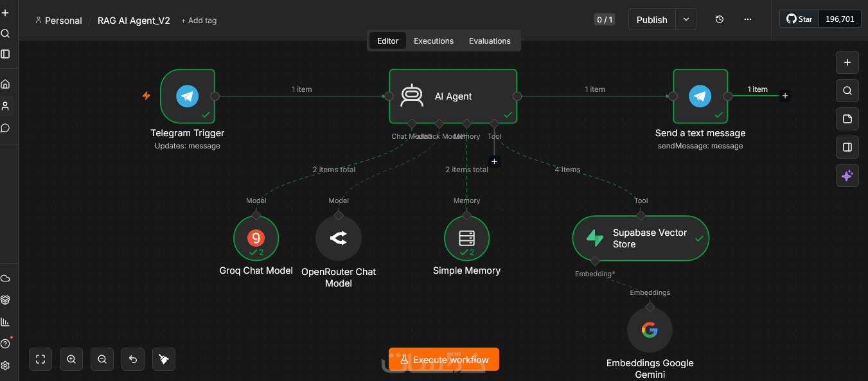Click the plus under AI Agent Tool connector

[494, 162]
